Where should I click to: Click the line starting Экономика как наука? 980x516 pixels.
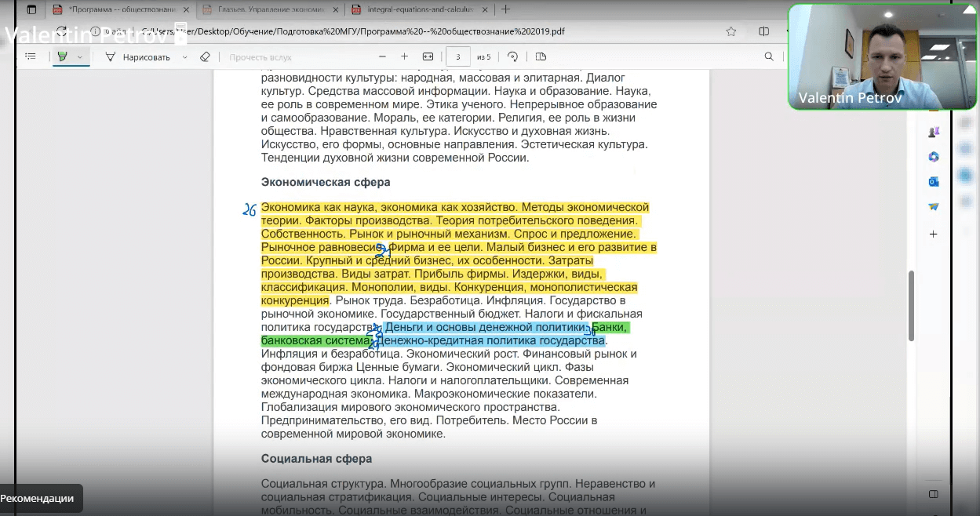pos(455,208)
